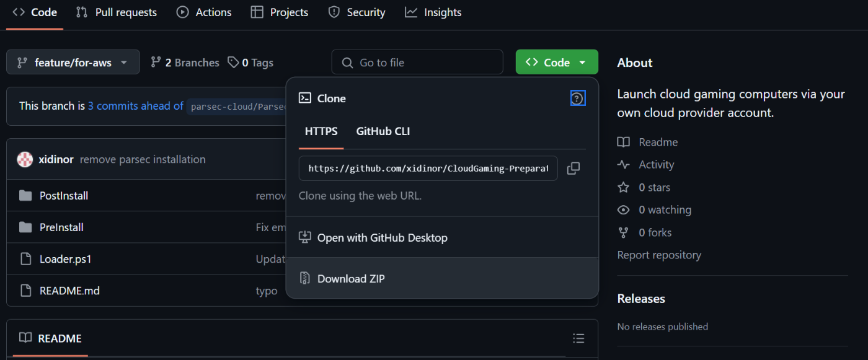
Task: Click Report repository
Action: [659, 255]
